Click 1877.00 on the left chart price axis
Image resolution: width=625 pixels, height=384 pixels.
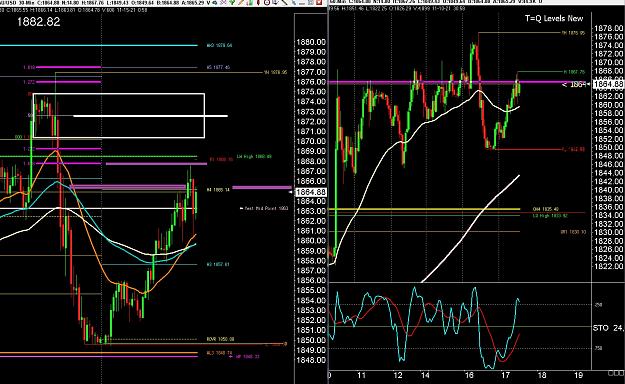pyautogui.click(x=311, y=72)
